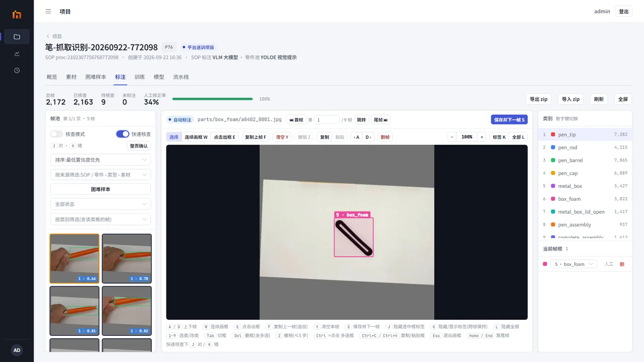Open the clock history sidebar icon
644x362 pixels.
pos(17,70)
